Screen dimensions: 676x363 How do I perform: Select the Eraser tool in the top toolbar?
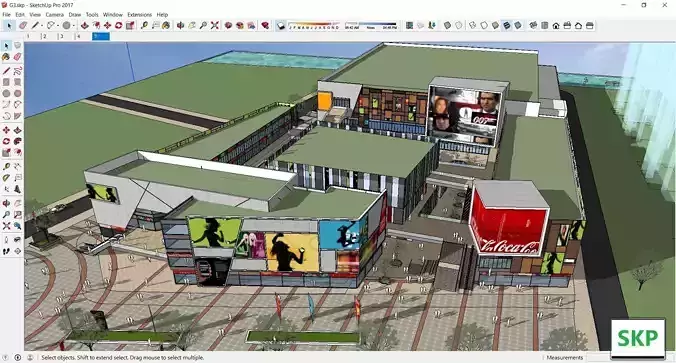pyautogui.click(x=23, y=25)
